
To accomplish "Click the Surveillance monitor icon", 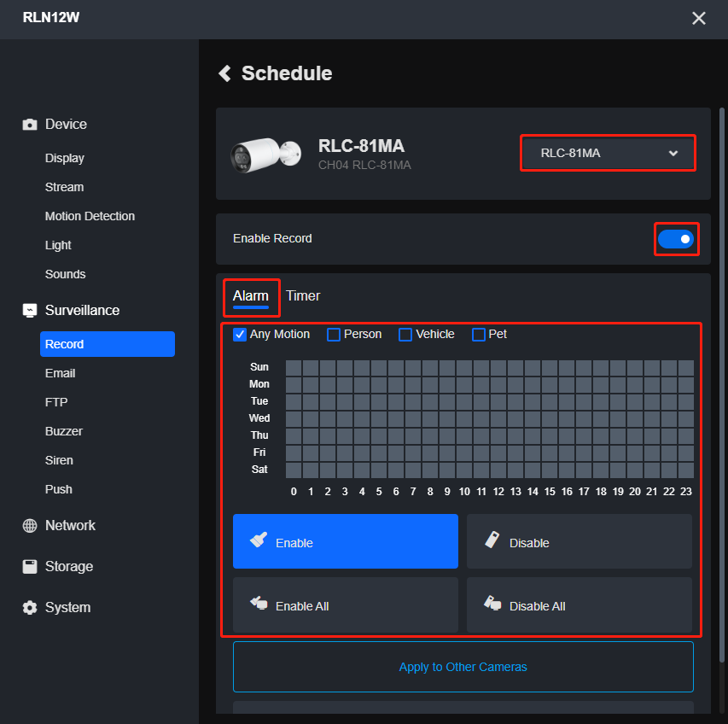I will tap(30, 310).
